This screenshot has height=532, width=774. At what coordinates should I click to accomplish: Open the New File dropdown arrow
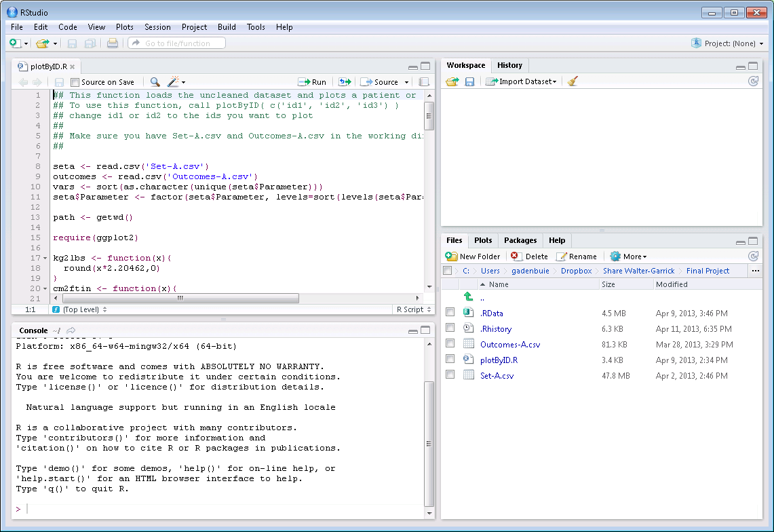tap(26, 44)
